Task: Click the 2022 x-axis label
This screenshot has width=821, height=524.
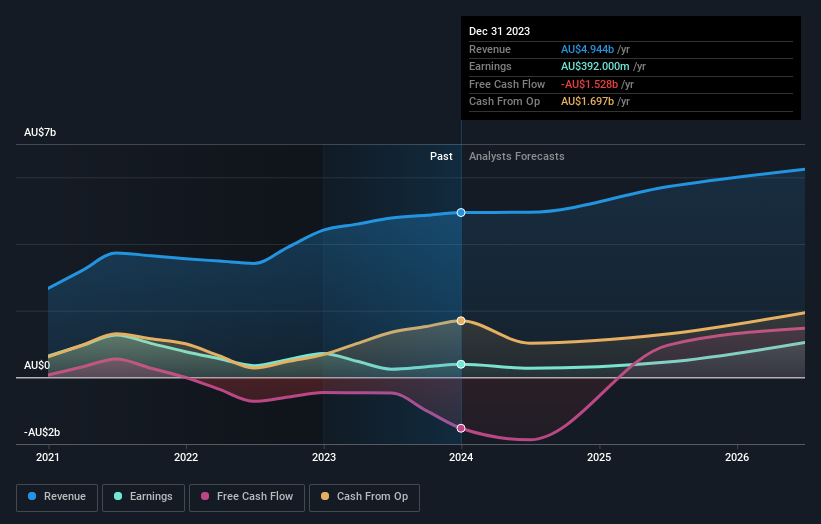Action: tap(186, 458)
